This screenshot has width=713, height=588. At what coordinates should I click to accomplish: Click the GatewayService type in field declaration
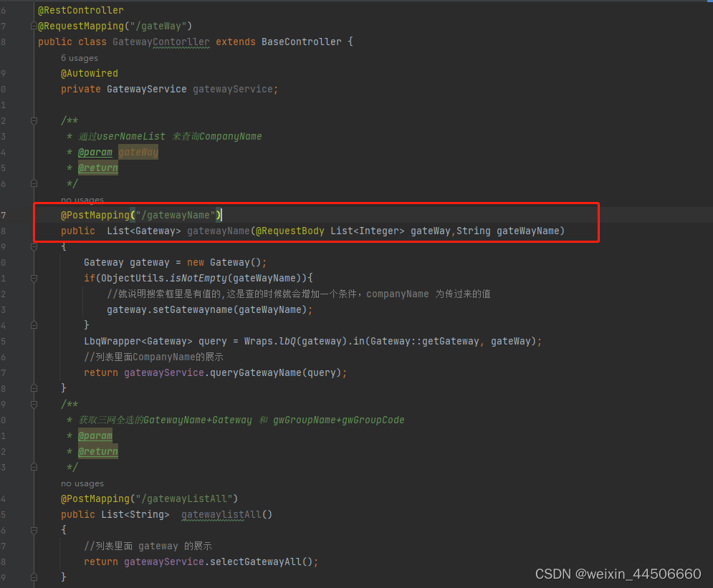146,89
